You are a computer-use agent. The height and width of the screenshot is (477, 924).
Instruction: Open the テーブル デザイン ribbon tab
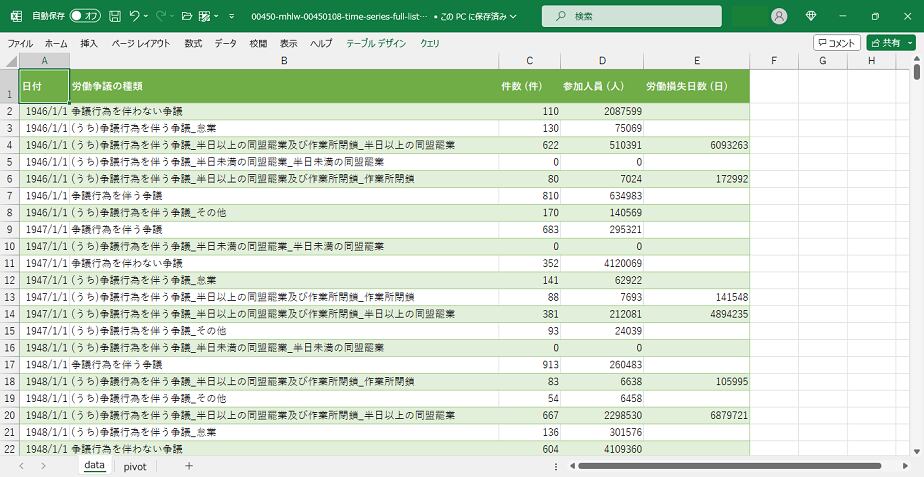(376, 43)
